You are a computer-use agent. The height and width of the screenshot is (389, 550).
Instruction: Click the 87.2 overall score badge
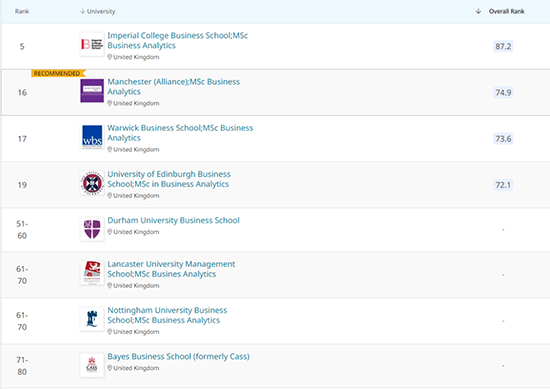503,46
